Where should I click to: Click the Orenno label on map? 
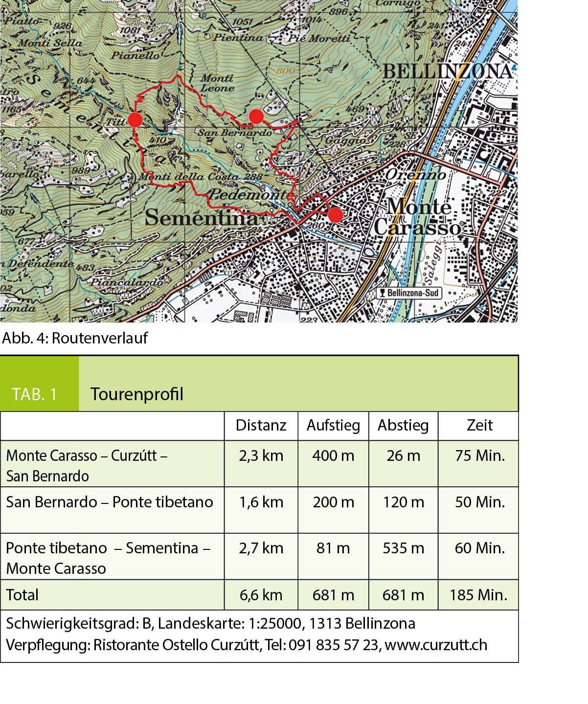415,175
